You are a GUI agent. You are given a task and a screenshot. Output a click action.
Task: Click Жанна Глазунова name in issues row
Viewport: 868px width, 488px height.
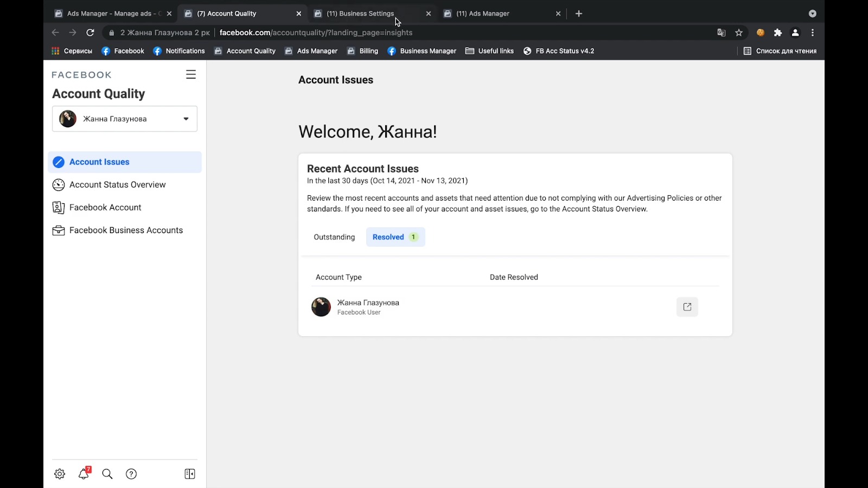coord(368,303)
